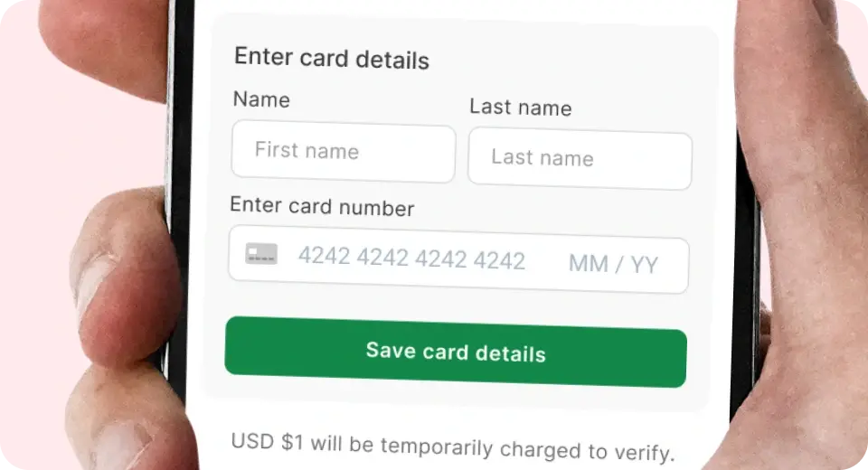Click the first 4242 group in card number
868x470 pixels.
coord(324,257)
